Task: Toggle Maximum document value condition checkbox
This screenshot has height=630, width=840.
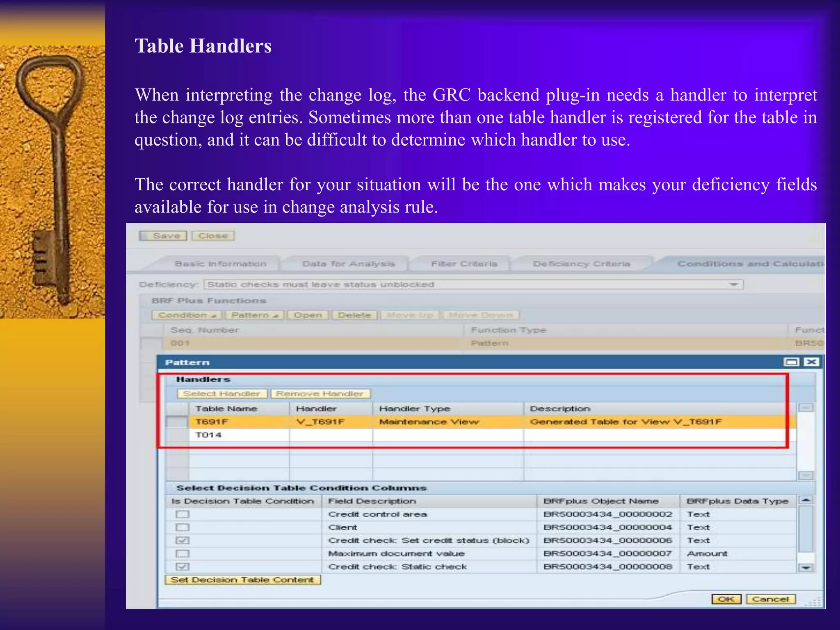Action: pos(183,554)
